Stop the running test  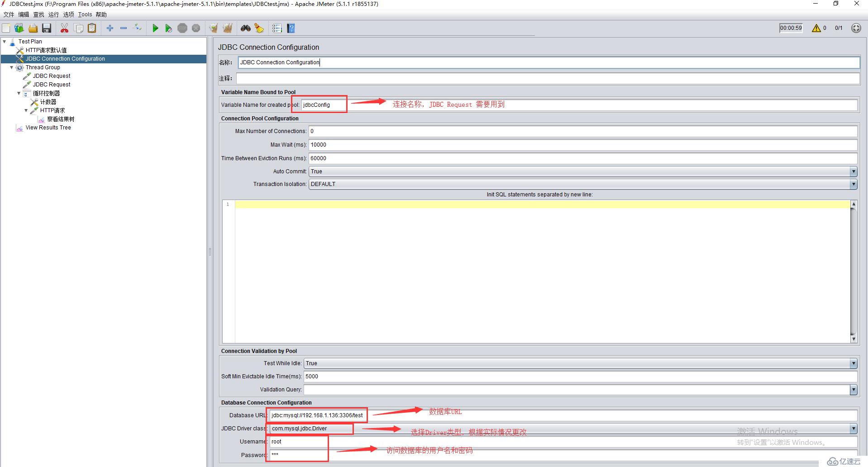(x=182, y=28)
